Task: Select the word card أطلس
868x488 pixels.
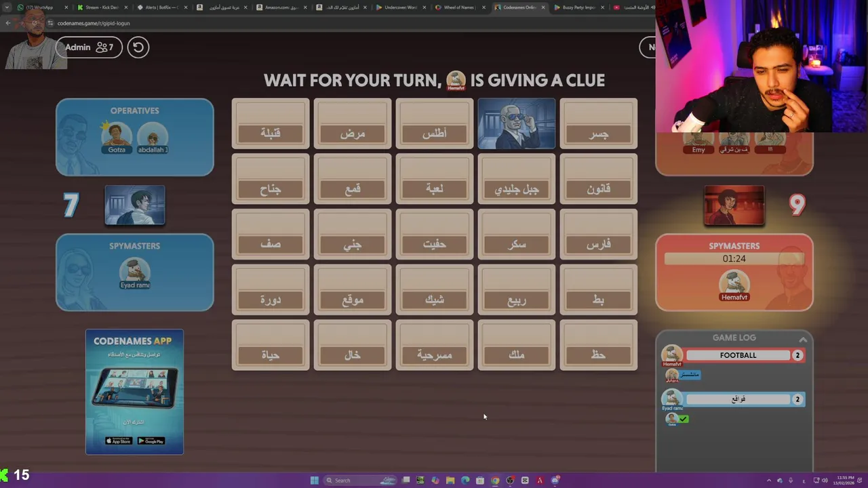Action: pos(435,124)
